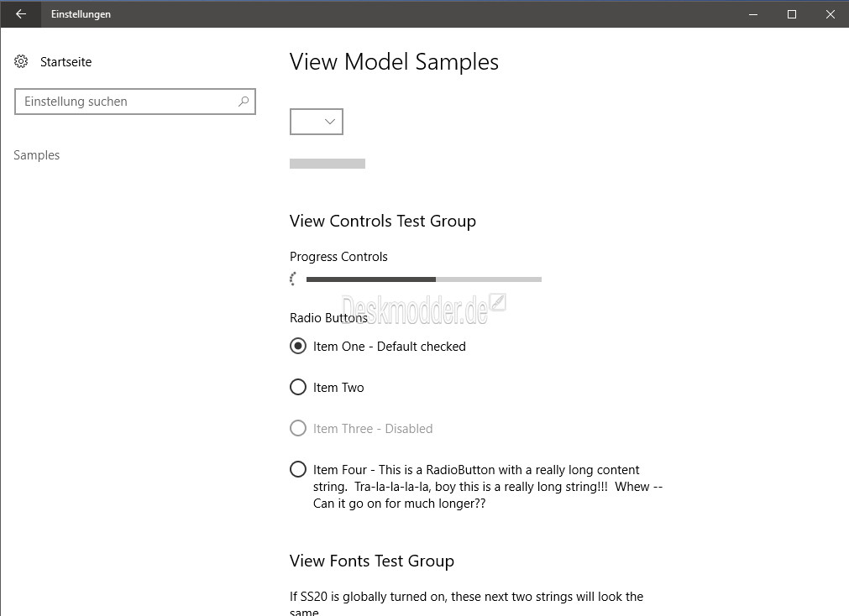Click the Einstellungen title text
This screenshot has width=849, height=616.
click(x=81, y=14)
